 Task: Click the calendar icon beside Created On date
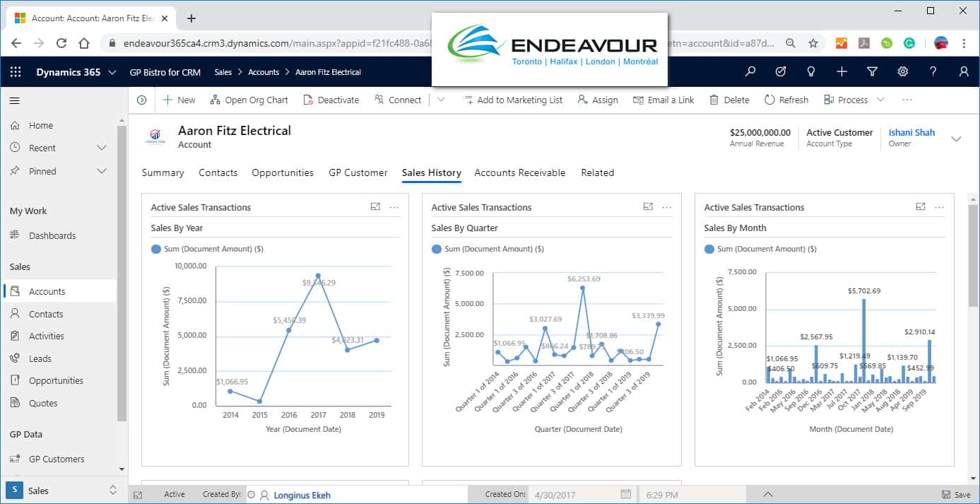(625, 494)
